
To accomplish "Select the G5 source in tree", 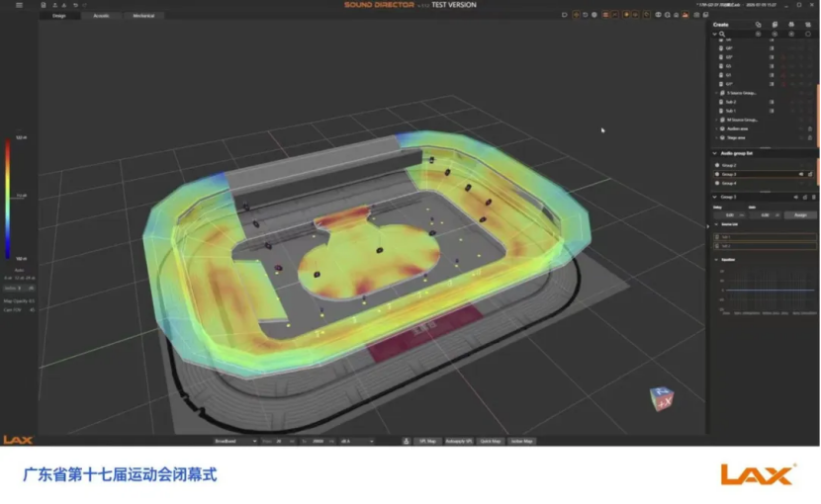I will [x=728, y=66].
